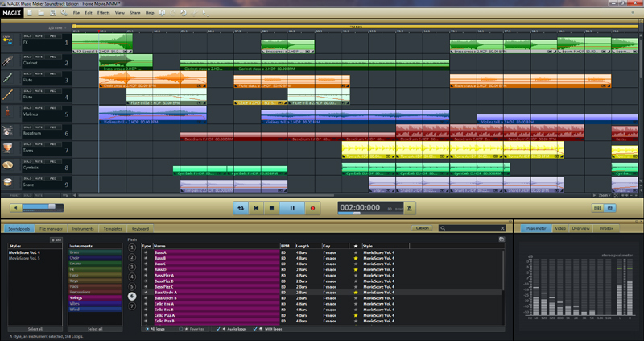Open the Infobox tab
The height and width of the screenshot is (341, 644).
[606, 228]
